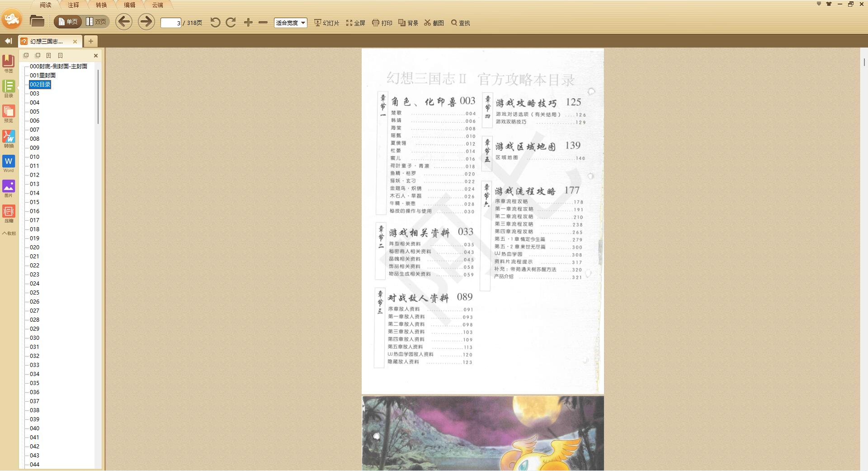Change the page 背景 background
Viewport: 868px width, 471px height.
[408, 23]
